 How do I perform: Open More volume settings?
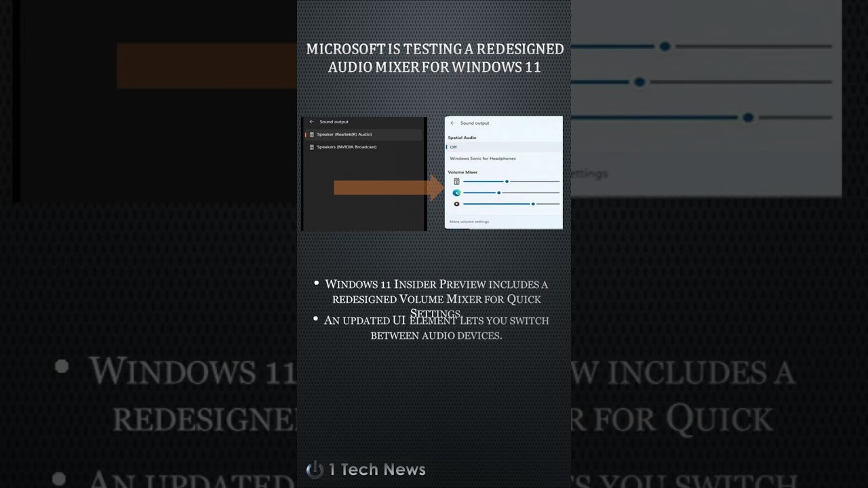469,222
